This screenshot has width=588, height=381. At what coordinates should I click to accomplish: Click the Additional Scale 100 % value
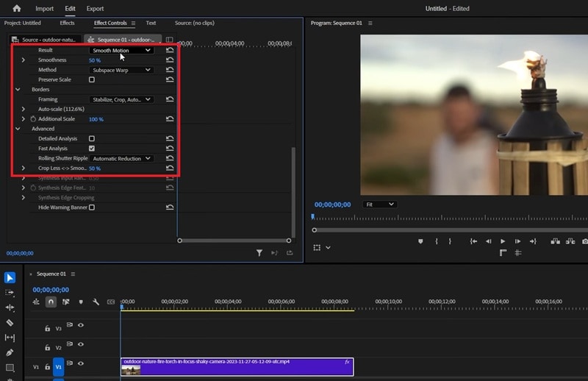coord(96,119)
